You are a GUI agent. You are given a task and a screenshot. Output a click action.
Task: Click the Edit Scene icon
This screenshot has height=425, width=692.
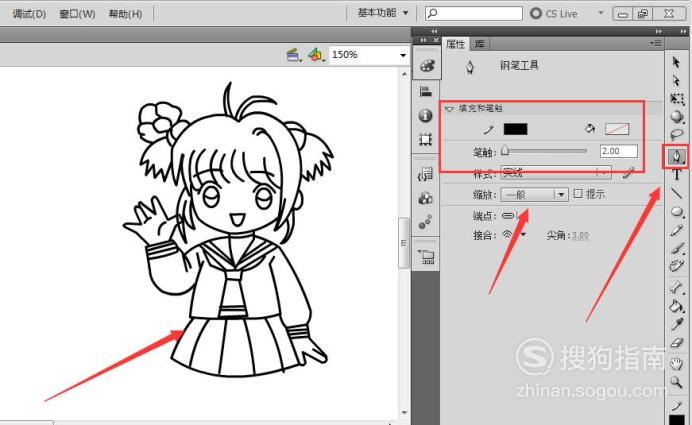coord(293,55)
